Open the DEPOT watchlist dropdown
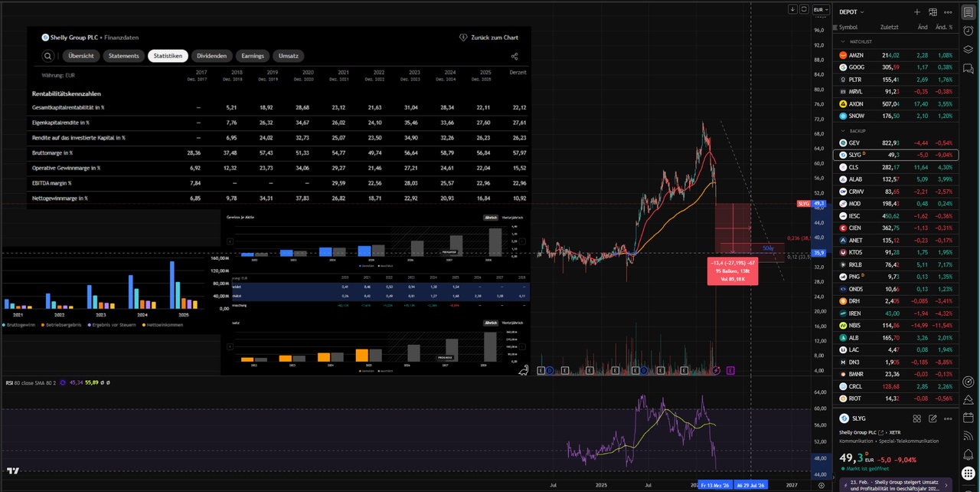980x492 pixels. point(851,11)
